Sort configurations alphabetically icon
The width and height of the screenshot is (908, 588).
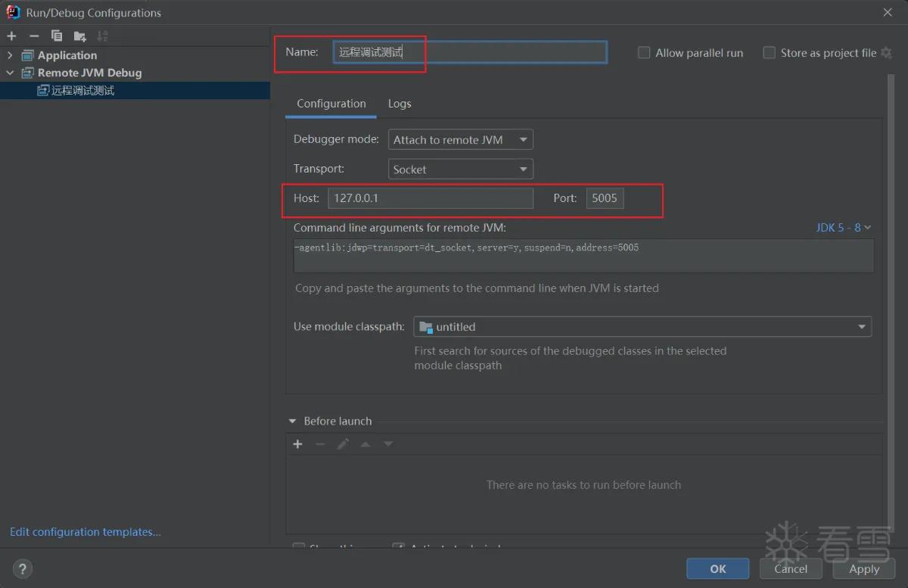(x=102, y=36)
